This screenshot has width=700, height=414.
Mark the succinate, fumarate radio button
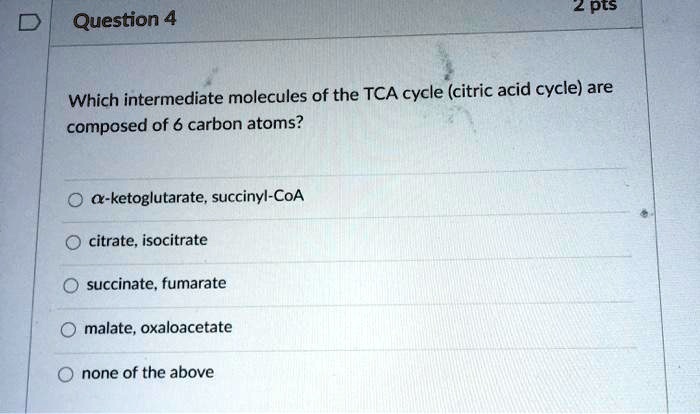(x=71, y=285)
